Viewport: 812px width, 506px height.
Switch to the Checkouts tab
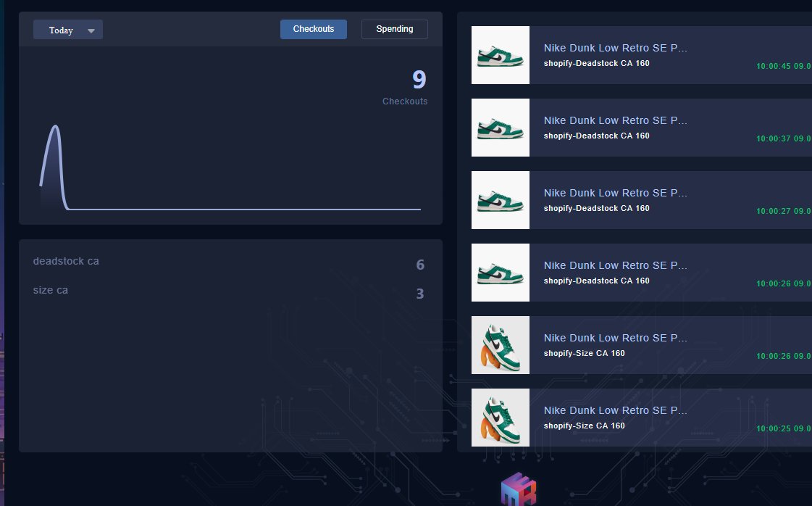tap(314, 29)
